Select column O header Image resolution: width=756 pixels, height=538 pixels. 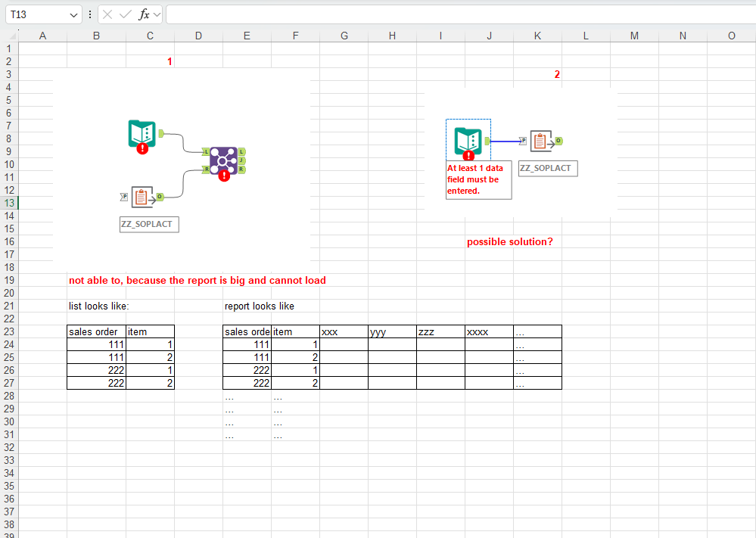(732, 36)
